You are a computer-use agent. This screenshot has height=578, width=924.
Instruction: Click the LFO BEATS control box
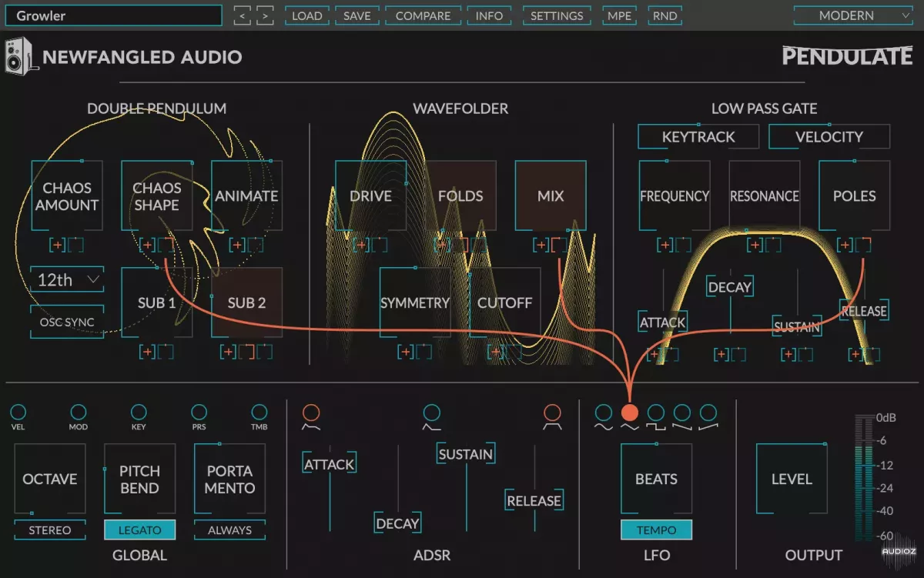(657, 479)
